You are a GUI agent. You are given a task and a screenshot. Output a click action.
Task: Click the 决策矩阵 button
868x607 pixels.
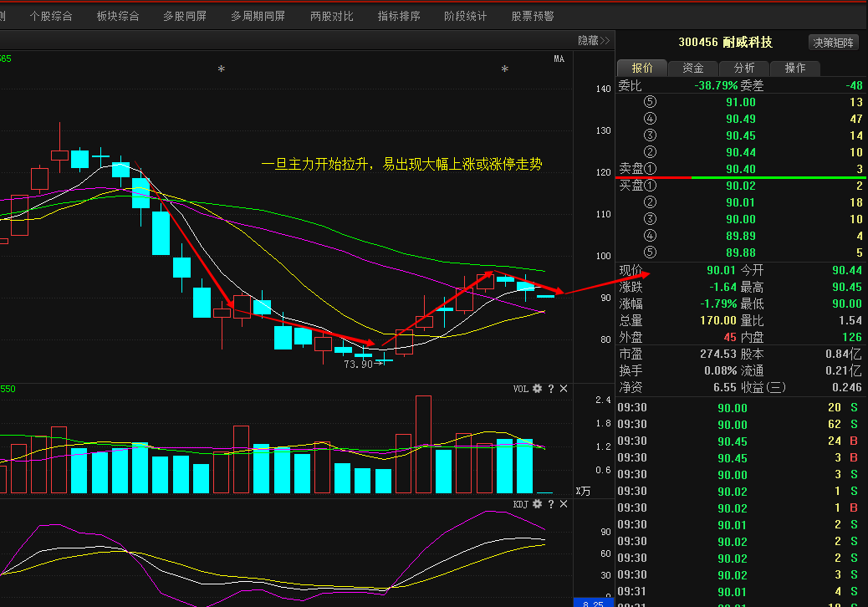[834, 43]
